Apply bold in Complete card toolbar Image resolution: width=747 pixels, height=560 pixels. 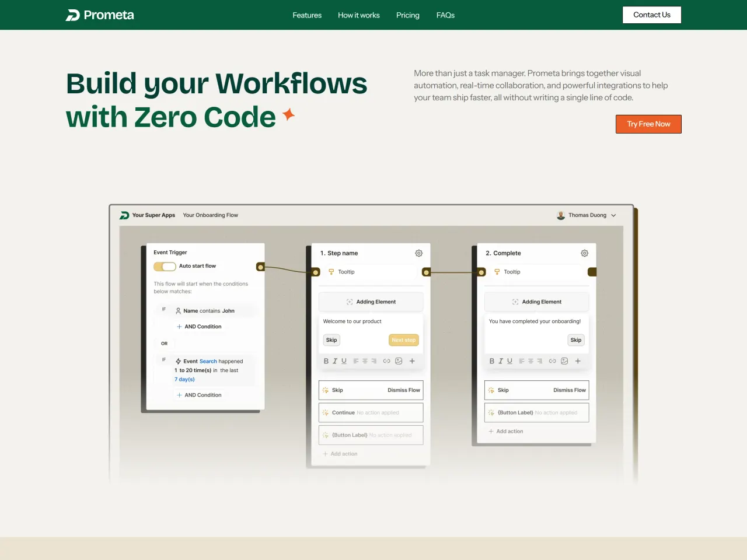coord(492,361)
